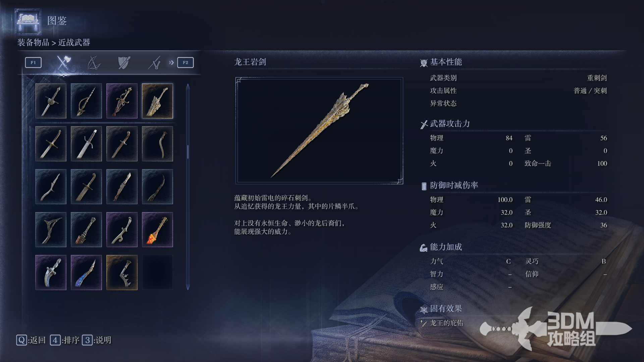Click the F1 previous category button
The width and height of the screenshot is (644, 362).
pyautogui.click(x=33, y=62)
